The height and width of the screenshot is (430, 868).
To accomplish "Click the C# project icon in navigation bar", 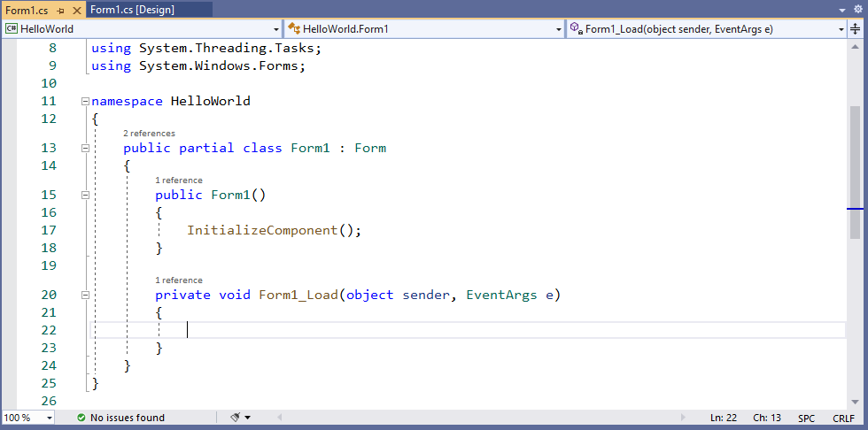I will pyautogui.click(x=12, y=29).
